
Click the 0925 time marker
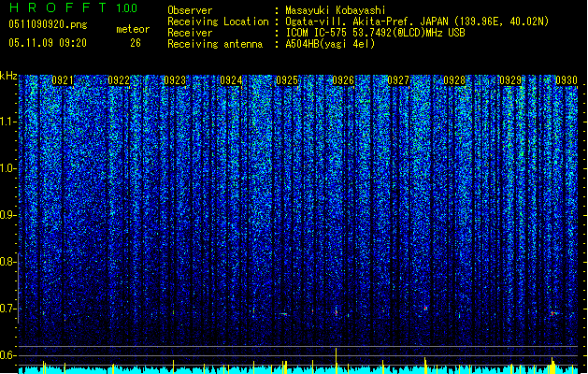click(287, 80)
